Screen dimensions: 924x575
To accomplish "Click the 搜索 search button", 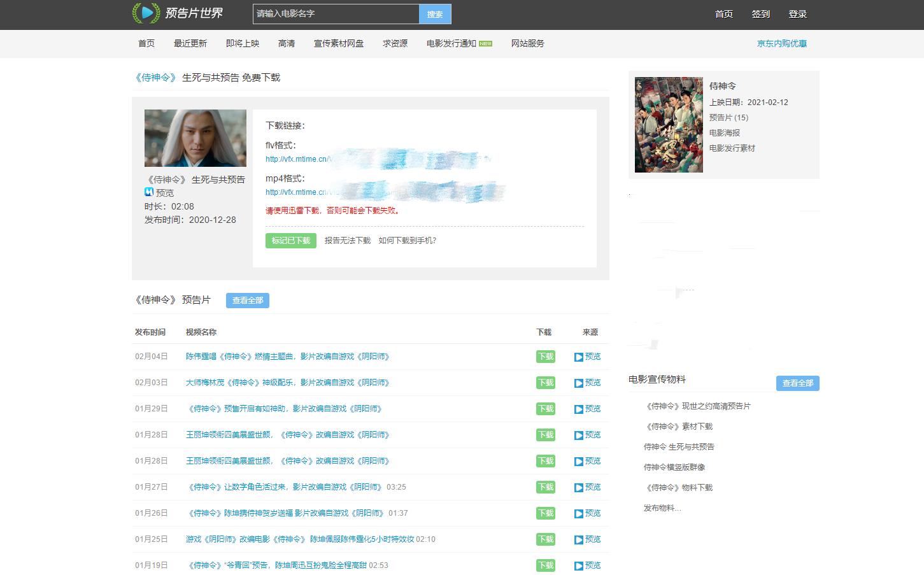I will click(435, 13).
